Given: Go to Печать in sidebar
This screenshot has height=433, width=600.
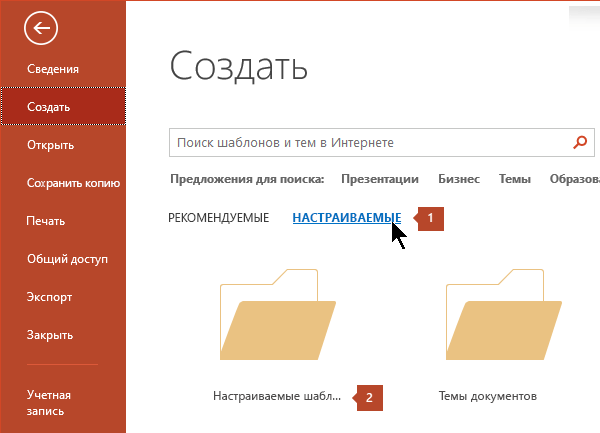Looking at the screenshot, I should [46, 221].
